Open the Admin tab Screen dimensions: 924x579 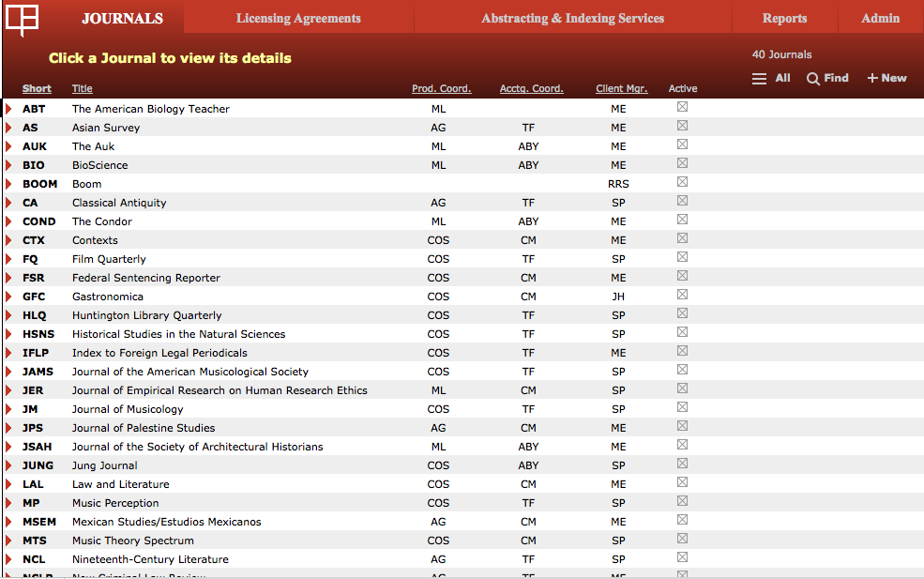coord(881,18)
